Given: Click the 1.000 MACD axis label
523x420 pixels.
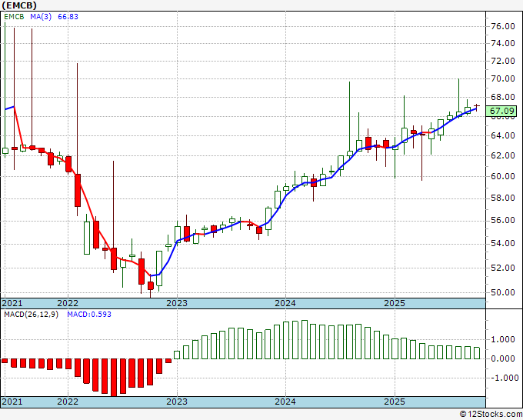Looking at the screenshot, I should (x=503, y=339).
